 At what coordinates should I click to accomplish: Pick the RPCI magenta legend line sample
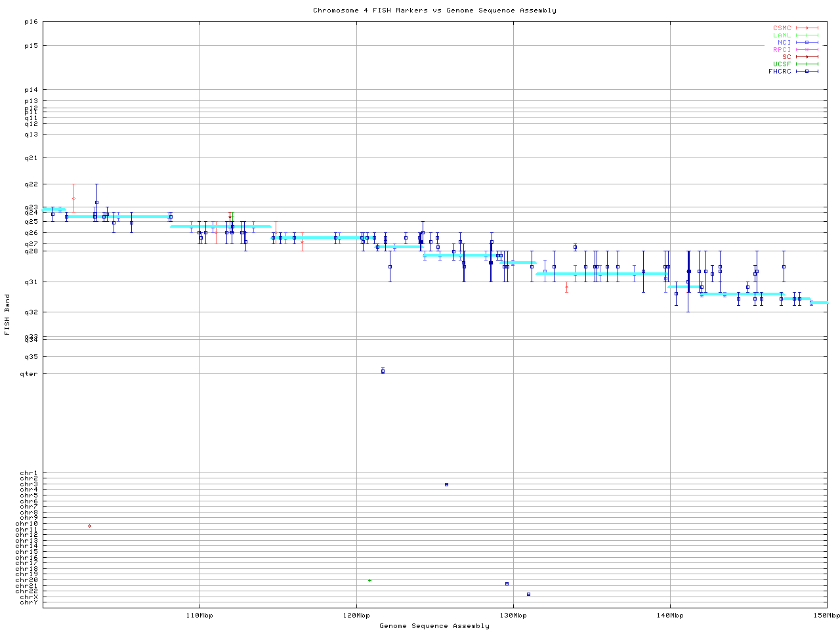pos(807,50)
